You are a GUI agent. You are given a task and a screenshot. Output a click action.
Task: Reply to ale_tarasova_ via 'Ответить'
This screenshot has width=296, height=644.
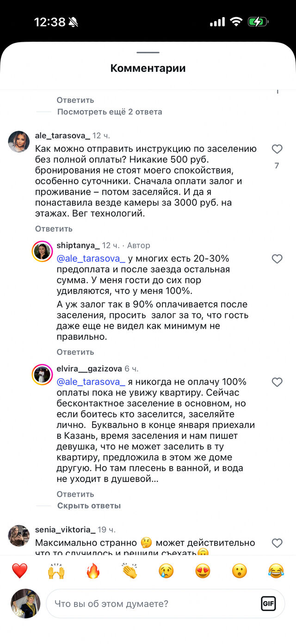(x=54, y=228)
